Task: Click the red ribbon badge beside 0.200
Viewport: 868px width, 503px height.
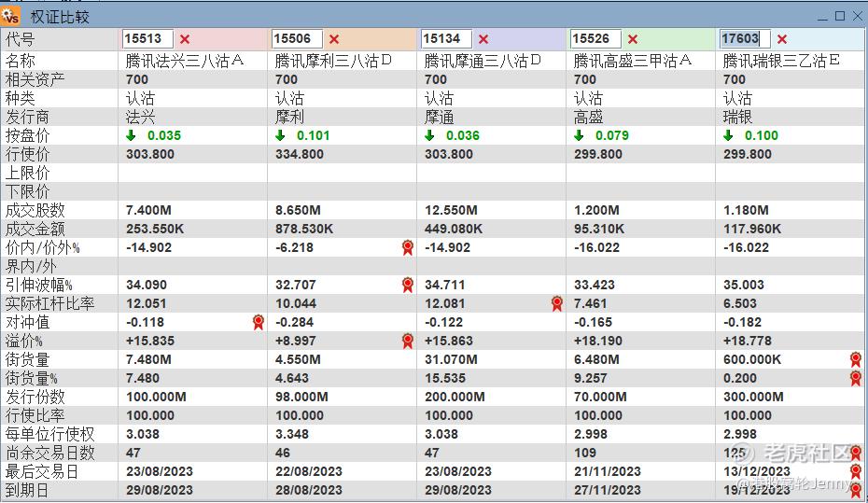Action: tap(856, 379)
